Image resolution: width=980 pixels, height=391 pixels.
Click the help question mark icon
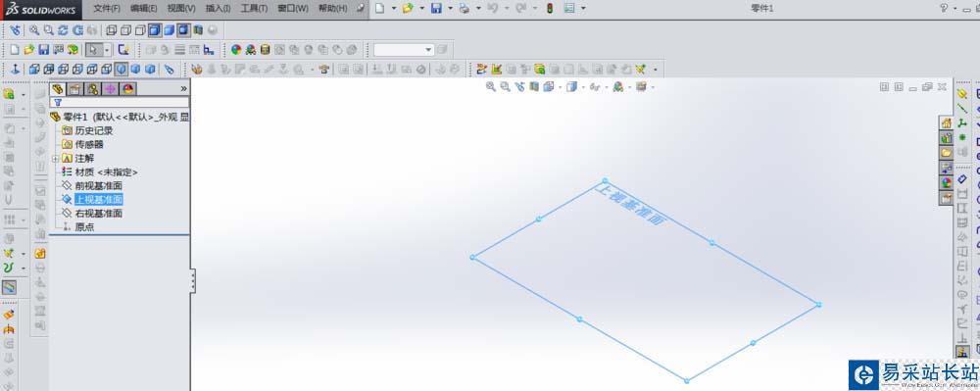944,8
